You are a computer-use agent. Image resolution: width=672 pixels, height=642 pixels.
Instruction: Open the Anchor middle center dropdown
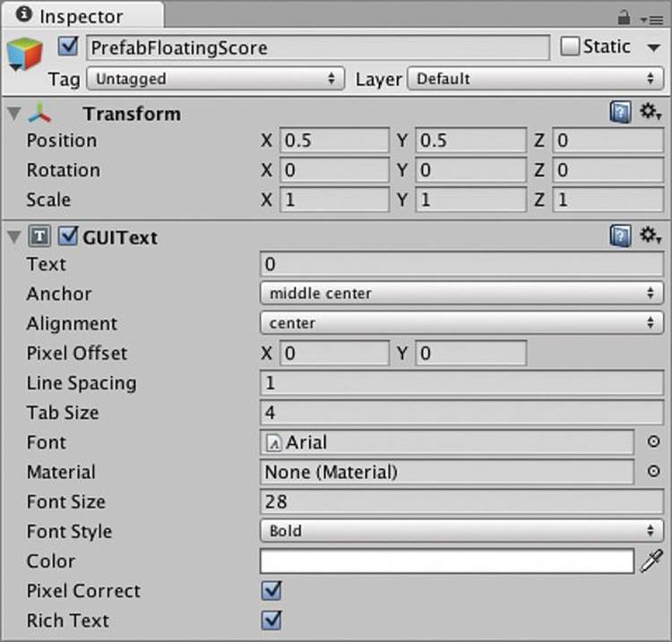[461, 294]
